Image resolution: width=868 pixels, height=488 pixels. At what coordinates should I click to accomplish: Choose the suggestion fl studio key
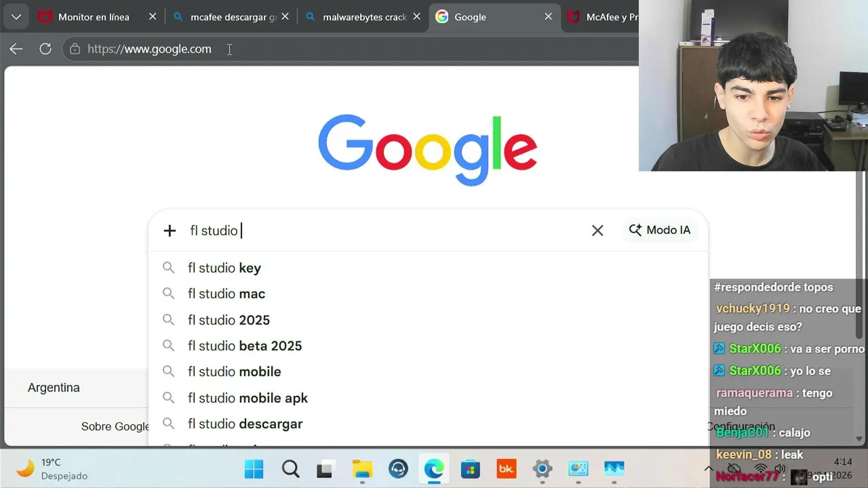coord(427,268)
